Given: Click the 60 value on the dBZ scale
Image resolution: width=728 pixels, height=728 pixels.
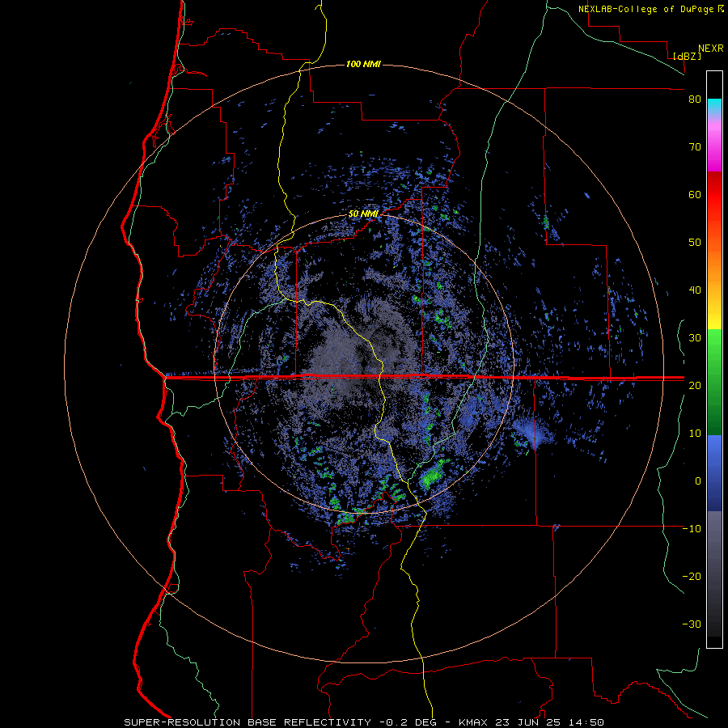Looking at the screenshot, I should tap(695, 194).
